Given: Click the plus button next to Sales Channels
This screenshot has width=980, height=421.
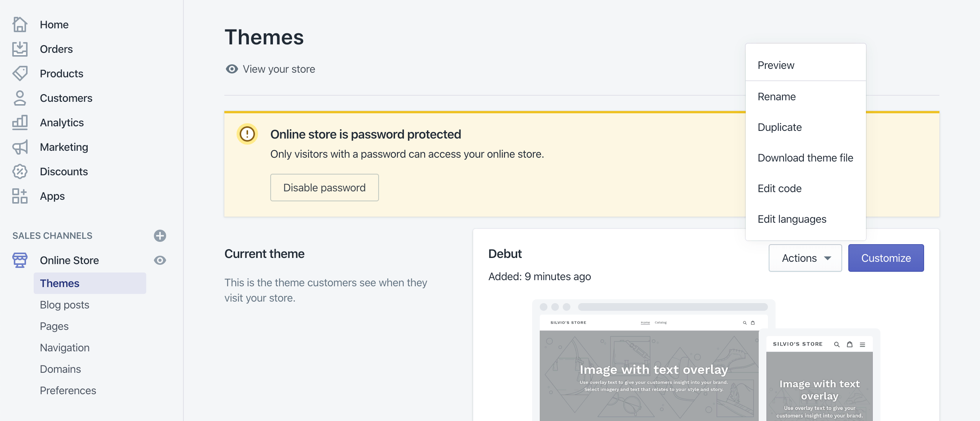Looking at the screenshot, I should click(x=160, y=236).
